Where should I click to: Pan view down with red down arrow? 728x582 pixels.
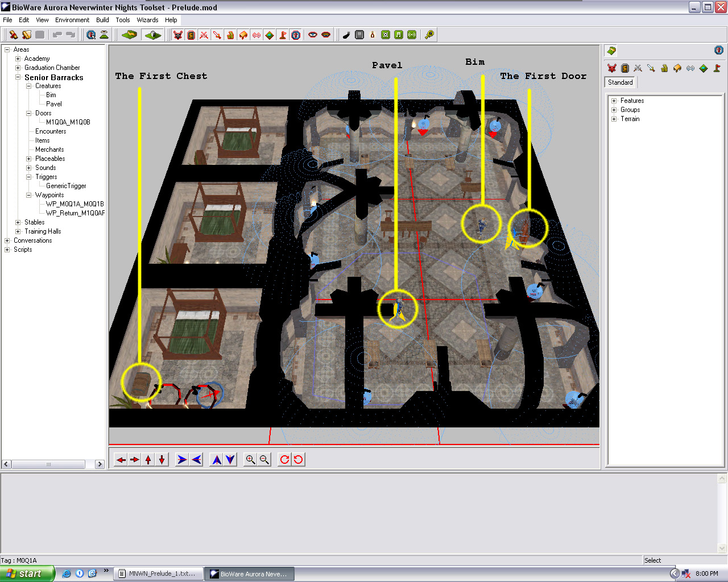point(162,459)
